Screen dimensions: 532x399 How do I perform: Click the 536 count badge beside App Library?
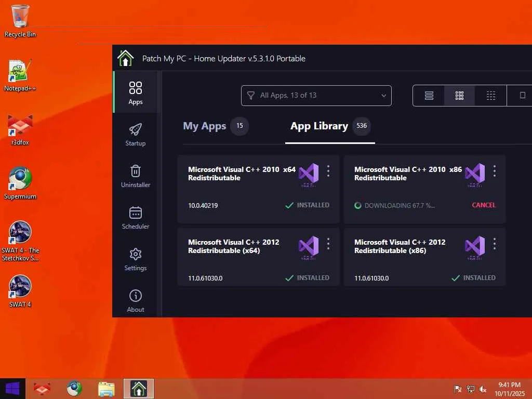[x=362, y=126]
